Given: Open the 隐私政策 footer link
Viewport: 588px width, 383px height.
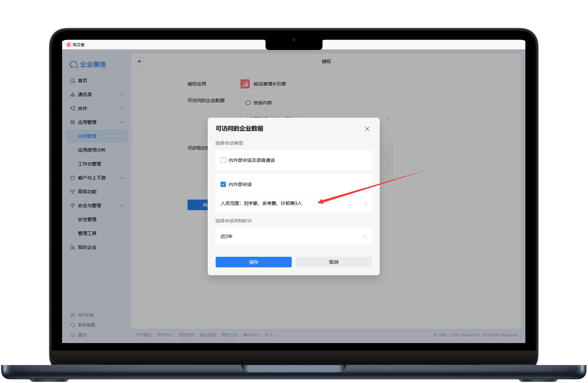Looking at the screenshot, I should point(208,335).
